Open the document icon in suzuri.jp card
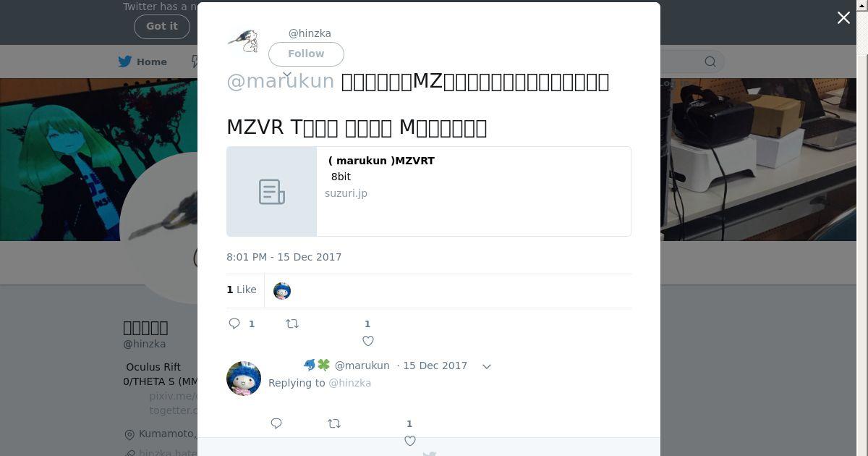 [x=272, y=192]
